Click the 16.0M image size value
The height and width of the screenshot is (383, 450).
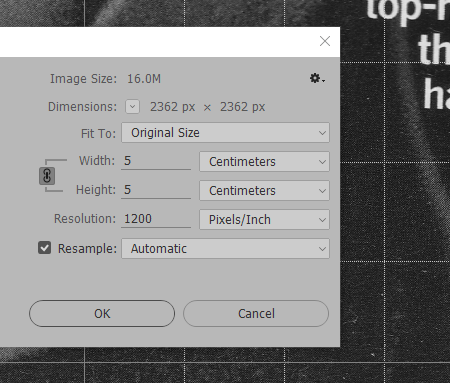coord(144,79)
